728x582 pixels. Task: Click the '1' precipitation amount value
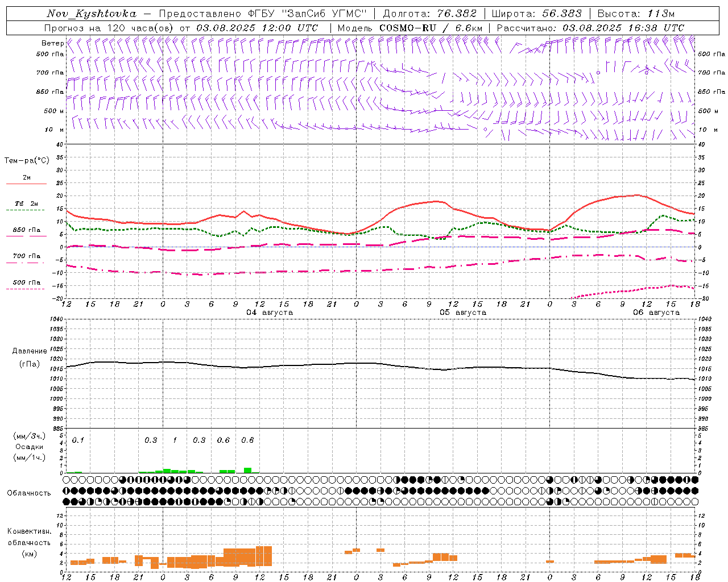tap(175, 440)
